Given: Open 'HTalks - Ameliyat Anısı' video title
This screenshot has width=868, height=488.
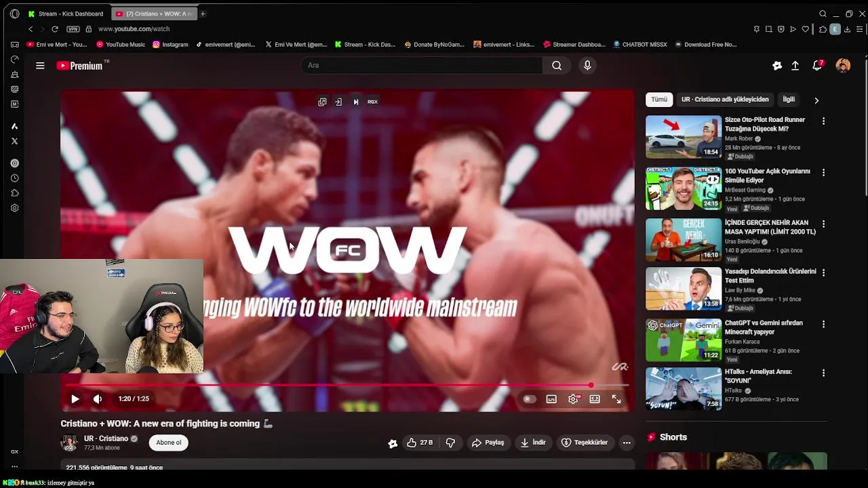Looking at the screenshot, I should [x=758, y=376].
